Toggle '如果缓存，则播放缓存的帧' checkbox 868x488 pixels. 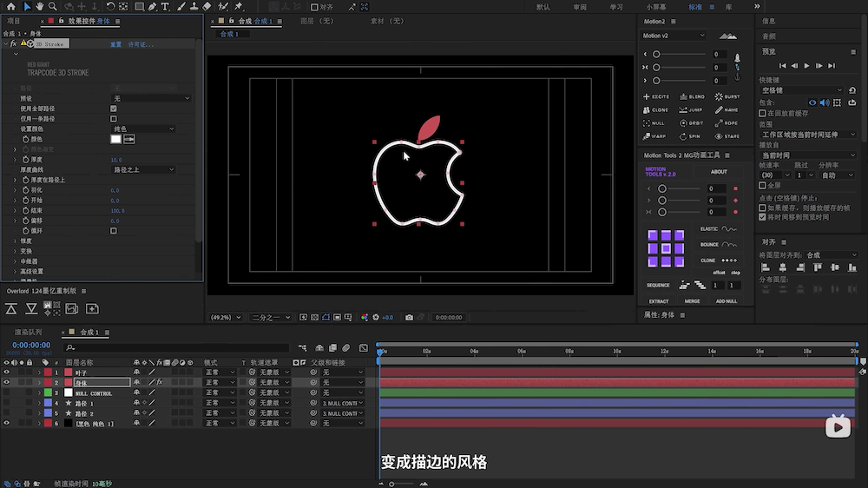pos(762,208)
